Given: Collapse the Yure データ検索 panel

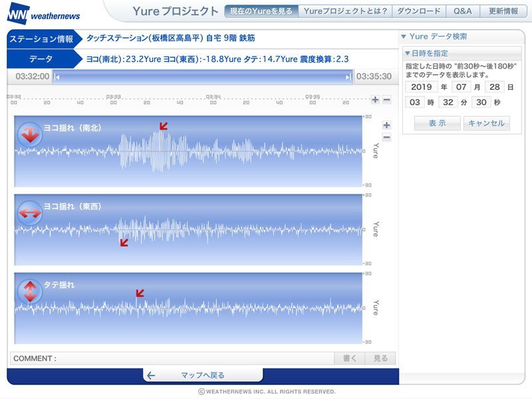Looking at the screenshot, I should [404, 37].
